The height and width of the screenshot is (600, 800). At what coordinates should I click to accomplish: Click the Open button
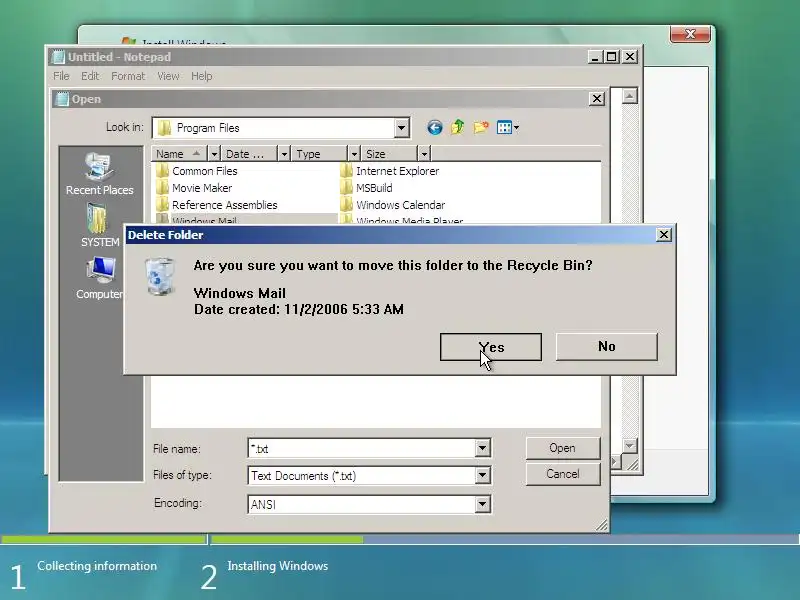pos(563,448)
